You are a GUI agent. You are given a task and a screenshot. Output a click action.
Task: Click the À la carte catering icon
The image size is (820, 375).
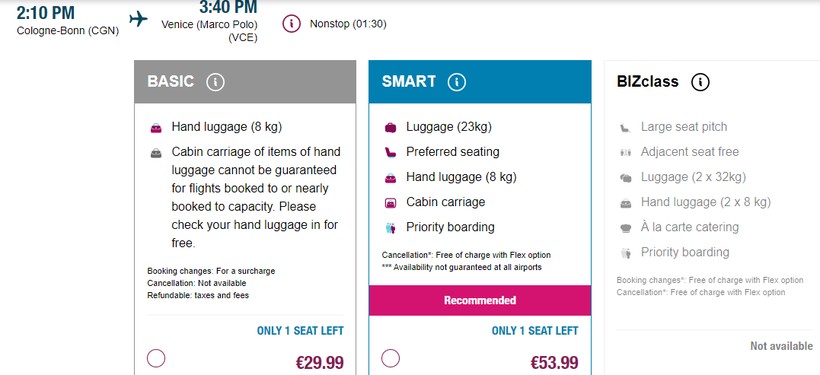click(625, 228)
